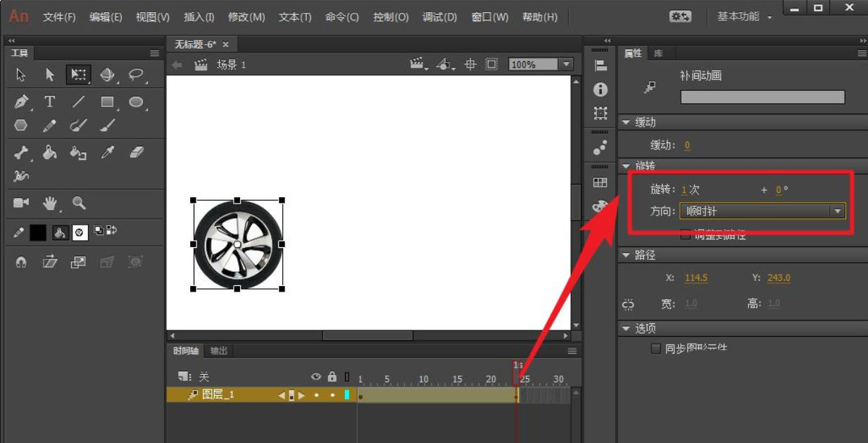868x443 pixels.
Task: Toggle snap to objects magnet
Action: [21, 262]
